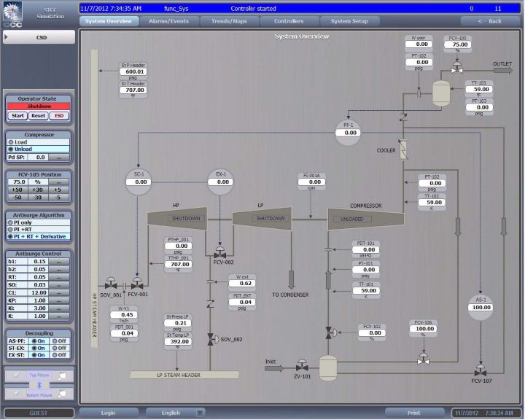Image resolution: width=525 pixels, height=420 pixels.
Task: Open FCV-105 Position edit button
Action: pyautogui.click(x=59, y=182)
